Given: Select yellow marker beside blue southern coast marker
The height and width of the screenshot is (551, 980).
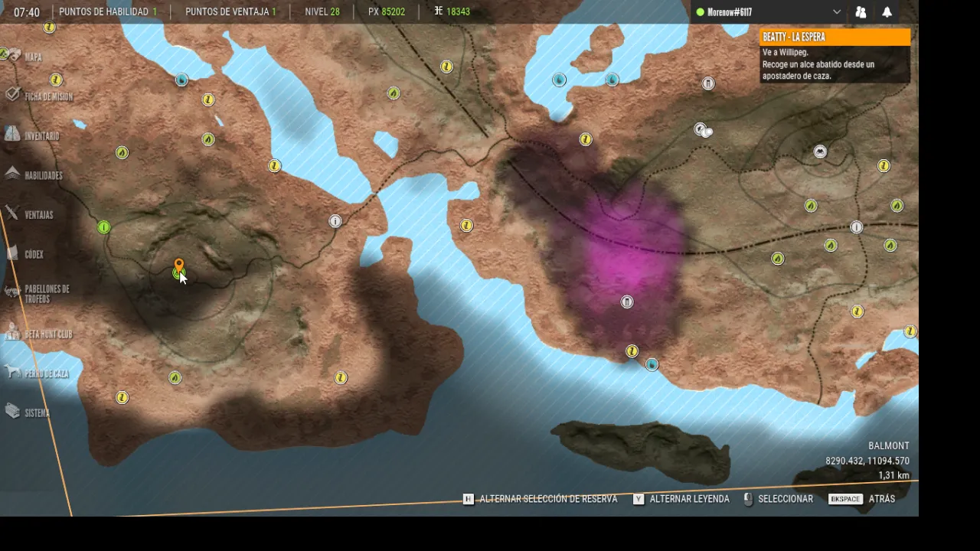Looking at the screenshot, I should 632,351.
